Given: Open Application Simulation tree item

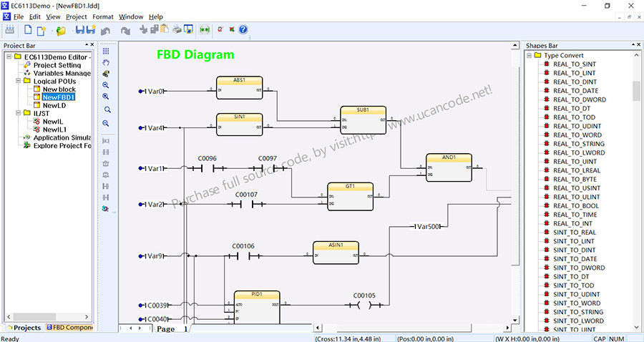Looking at the screenshot, I should [62, 137].
